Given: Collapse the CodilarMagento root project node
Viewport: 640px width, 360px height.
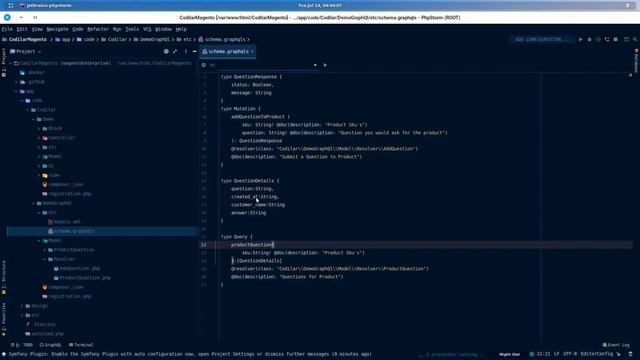Looking at the screenshot, I should 11,63.
